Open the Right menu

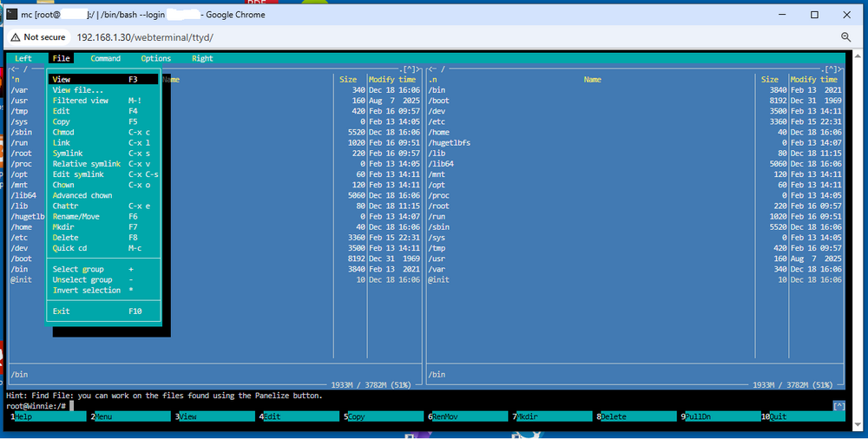pos(202,58)
